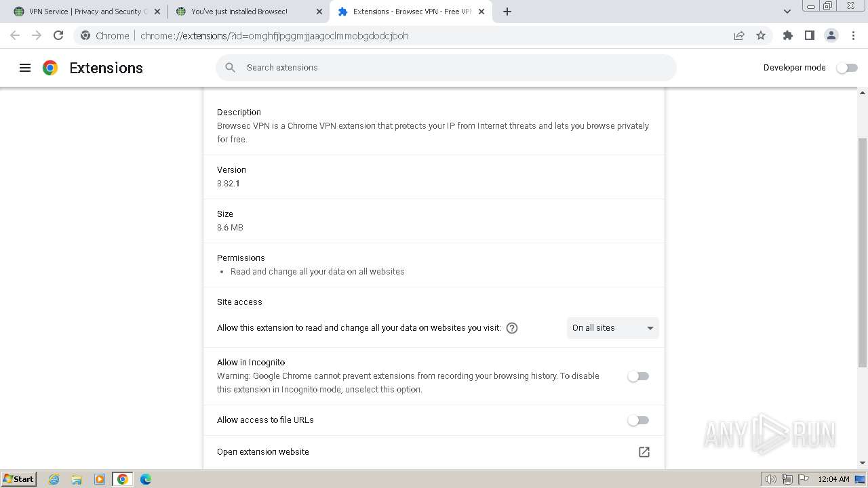Bookmark this tab with the star icon
The image size is (868, 488).
pyautogui.click(x=761, y=36)
